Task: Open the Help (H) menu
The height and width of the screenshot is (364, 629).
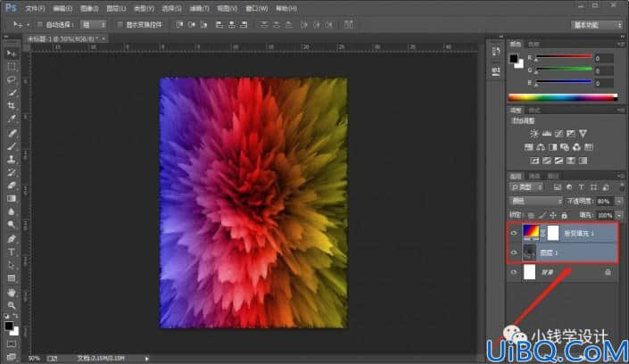Action: click(286, 8)
